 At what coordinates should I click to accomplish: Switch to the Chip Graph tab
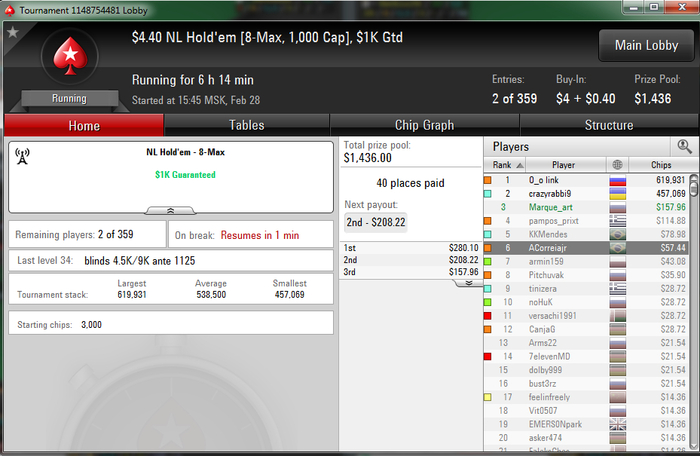424,125
